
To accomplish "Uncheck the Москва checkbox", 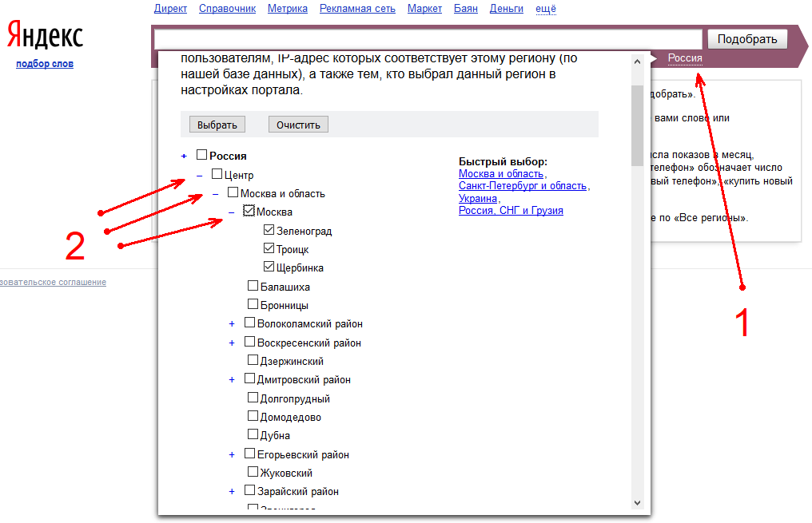I will coord(249,211).
